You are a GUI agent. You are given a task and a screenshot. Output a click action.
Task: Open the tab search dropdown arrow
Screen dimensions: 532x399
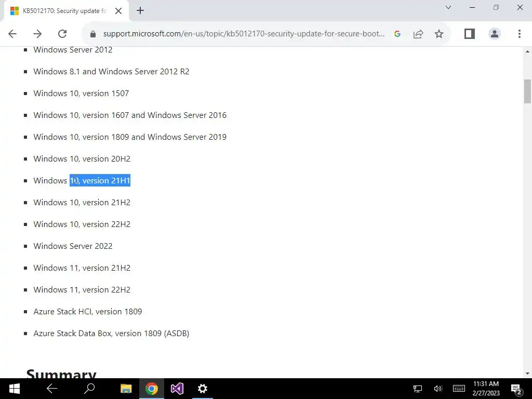448,7
